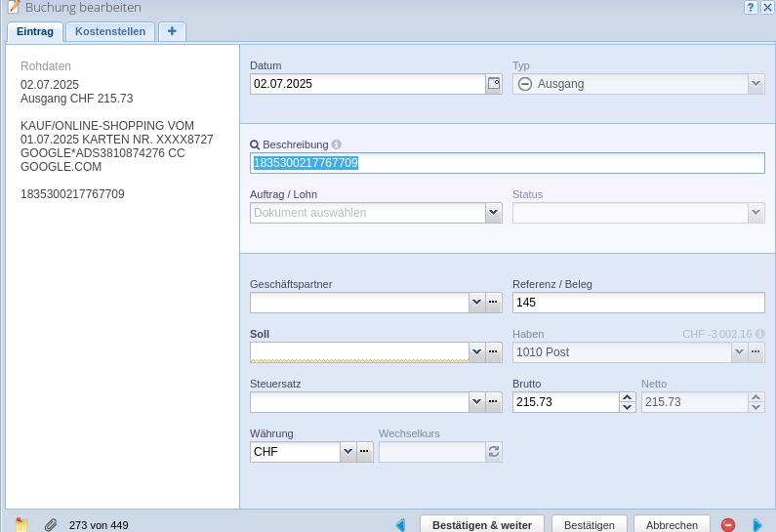776x532 pixels.
Task: Close the Buchung bearbeiten dialog
Action: (x=767, y=7)
